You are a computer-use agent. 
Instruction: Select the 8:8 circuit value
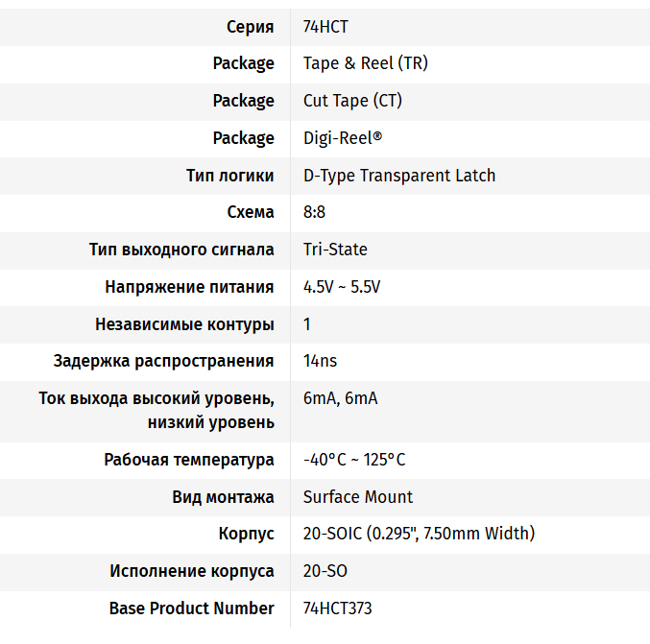(x=314, y=212)
